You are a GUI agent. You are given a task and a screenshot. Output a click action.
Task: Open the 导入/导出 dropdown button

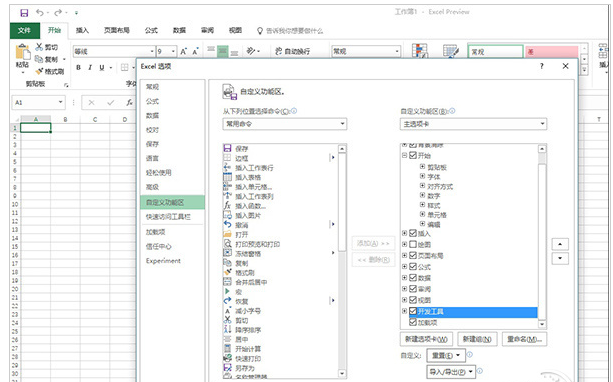pos(451,371)
